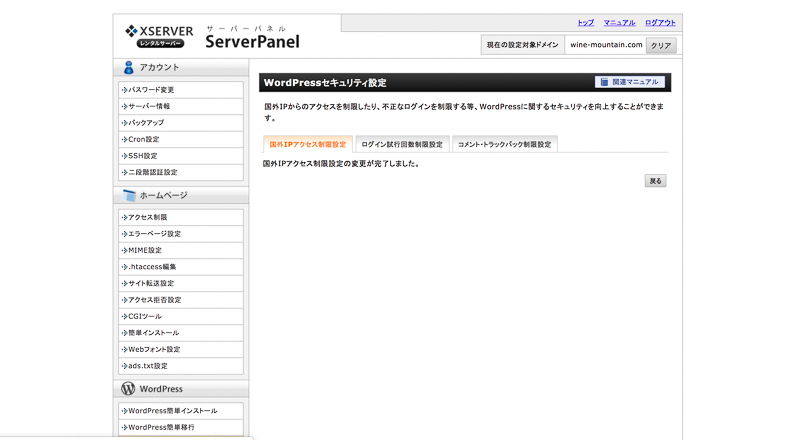Click the クリア button beside the domain

661,45
